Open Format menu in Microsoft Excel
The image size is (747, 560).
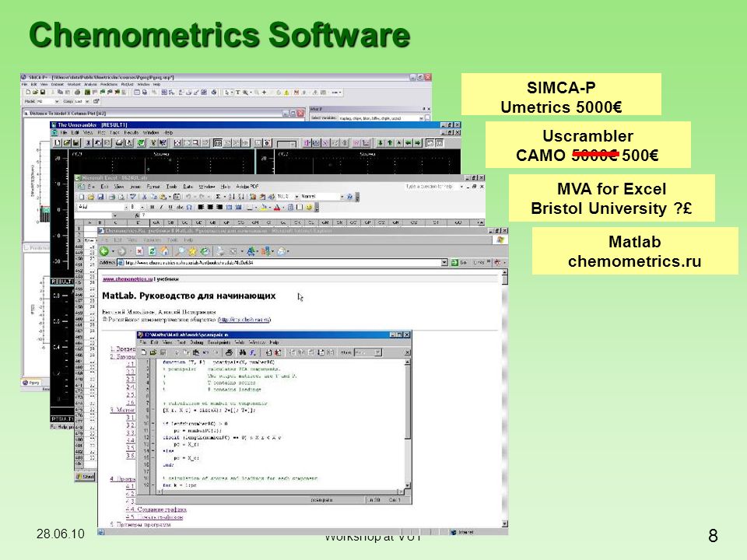point(153,187)
